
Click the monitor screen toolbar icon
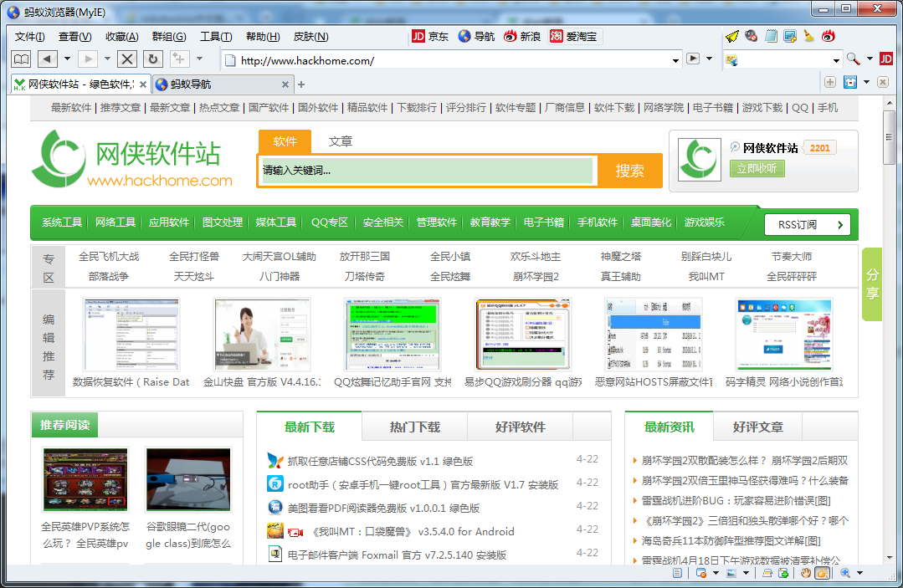click(x=789, y=36)
